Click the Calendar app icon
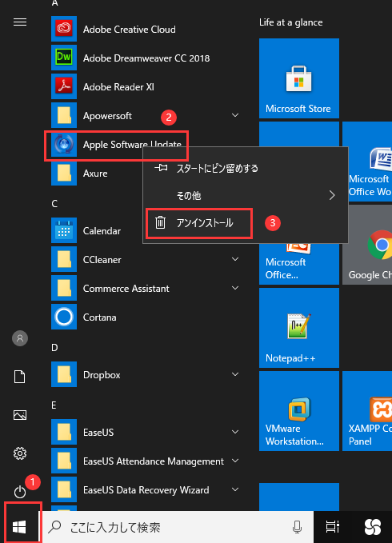Viewport: 392px width, 543px height. click(x=64, y=230)
